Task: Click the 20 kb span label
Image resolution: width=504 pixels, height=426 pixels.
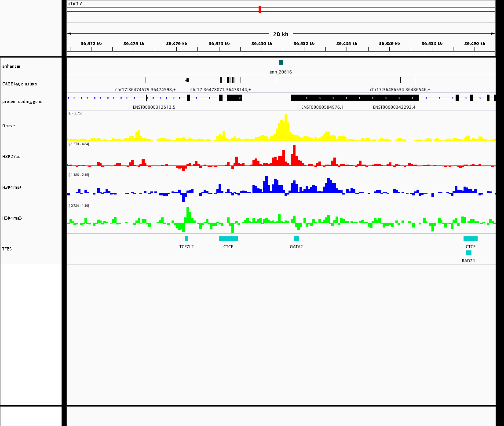Action: (281, 34)
